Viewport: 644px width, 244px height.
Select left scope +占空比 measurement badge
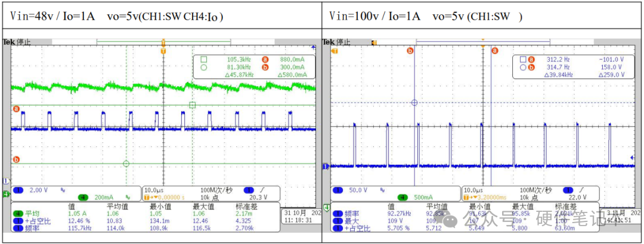coord(18,221)
